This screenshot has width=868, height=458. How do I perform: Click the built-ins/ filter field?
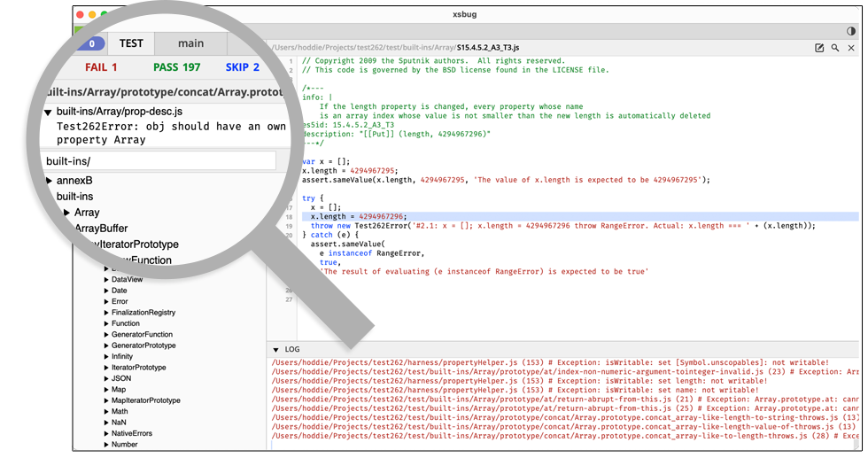click(x=158, y=161)
